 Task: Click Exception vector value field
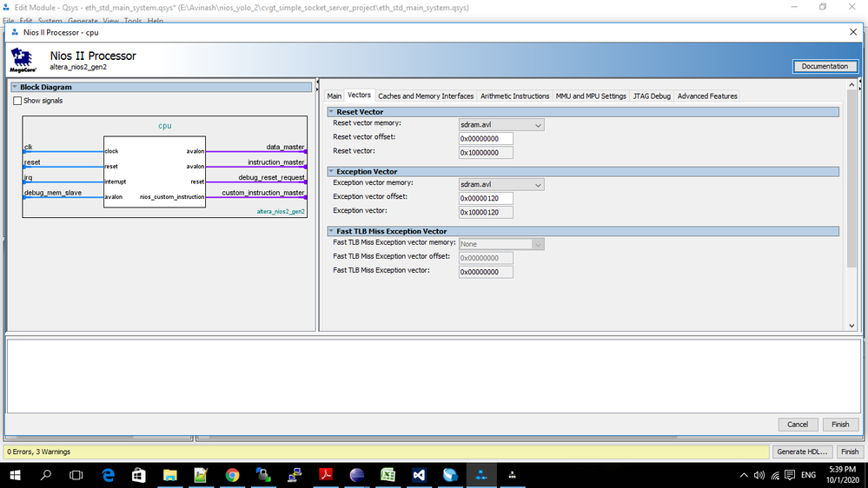pyautogui.click(x=486, y=213)
